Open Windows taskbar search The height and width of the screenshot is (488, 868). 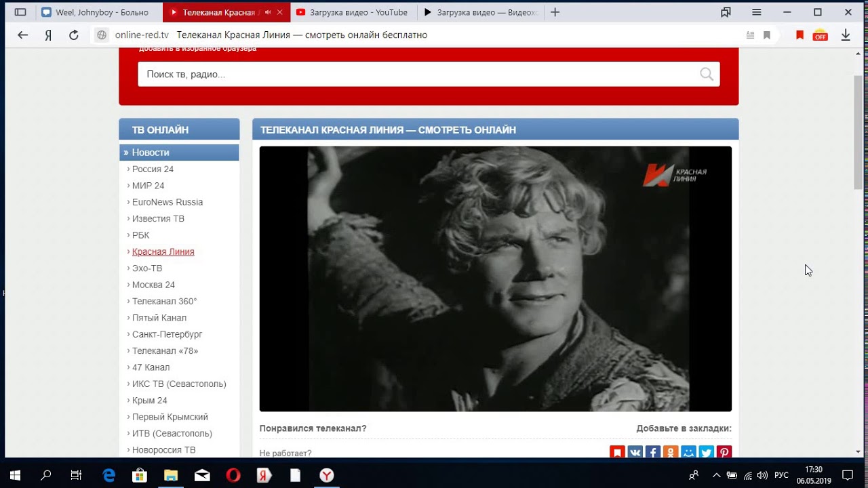pyautogui.click(x=45, y=475)
